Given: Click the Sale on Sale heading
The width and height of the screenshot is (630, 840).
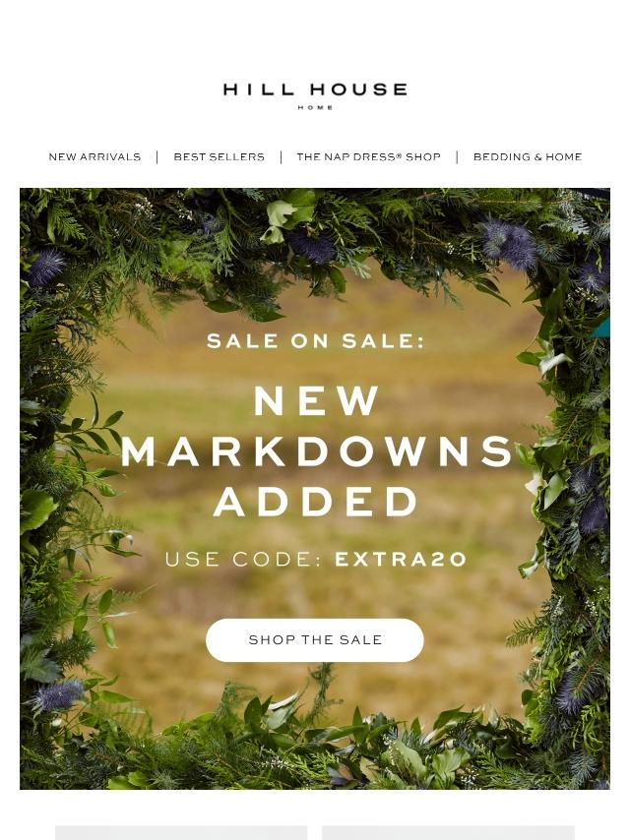Looking at the screenshot, I should [x=315, y=340].
